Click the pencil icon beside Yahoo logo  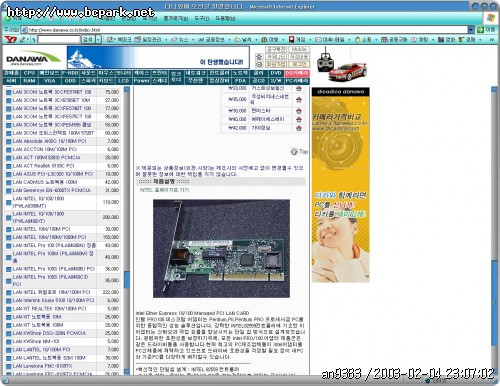click(23, 40)
